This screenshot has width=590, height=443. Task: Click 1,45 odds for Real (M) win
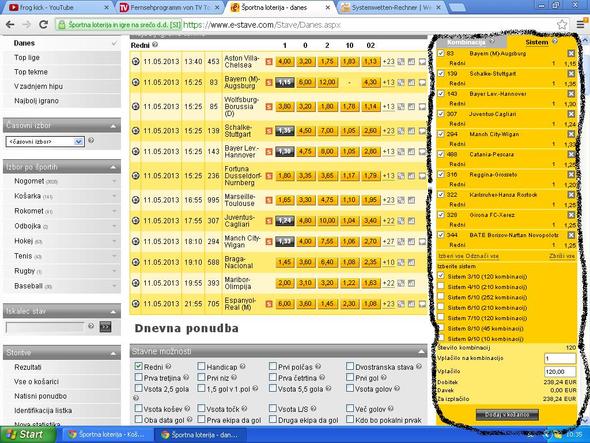point(327,303)
